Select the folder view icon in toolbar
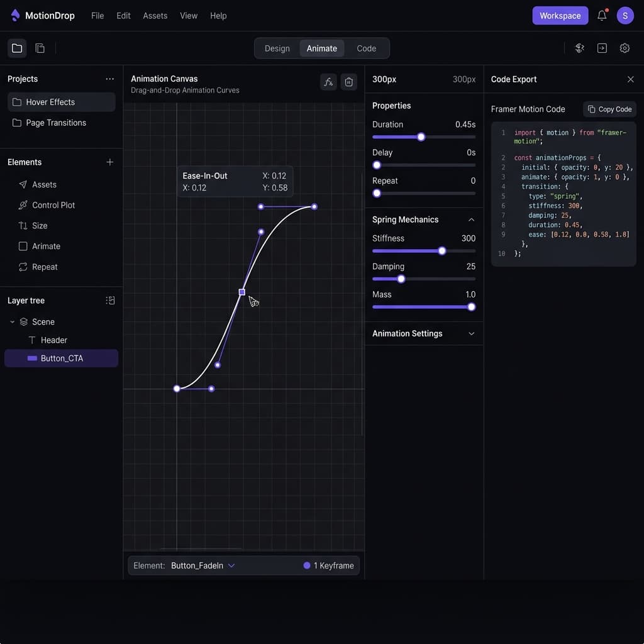This screenshot has width=644, height=644. tap(17, 48)
